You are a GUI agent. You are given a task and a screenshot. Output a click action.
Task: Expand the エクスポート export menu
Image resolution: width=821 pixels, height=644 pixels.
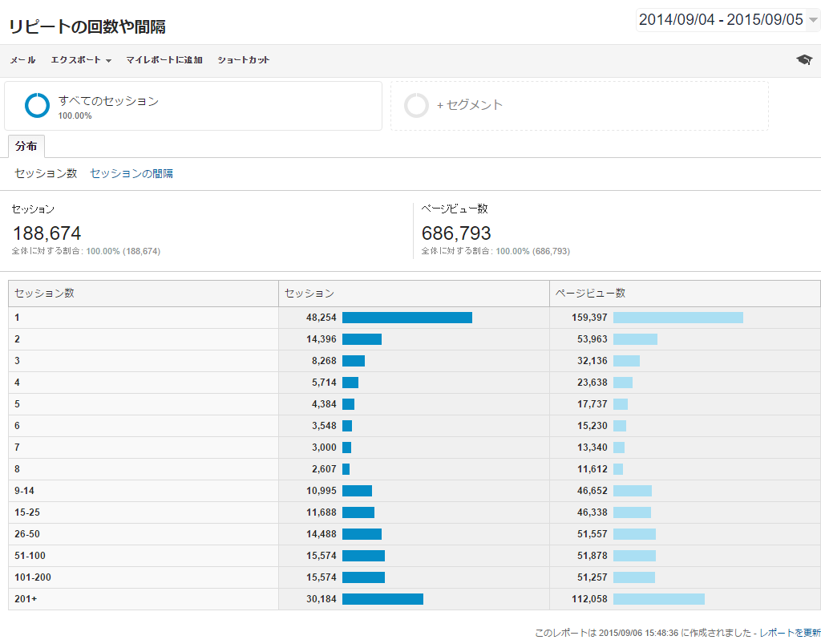[80, 60]
